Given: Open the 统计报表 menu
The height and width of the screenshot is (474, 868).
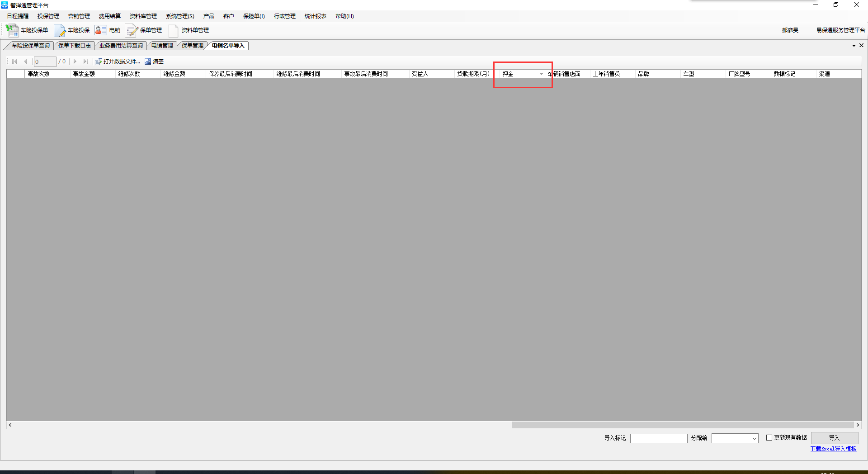Looking at the screenshot, I should pos(316,16).
